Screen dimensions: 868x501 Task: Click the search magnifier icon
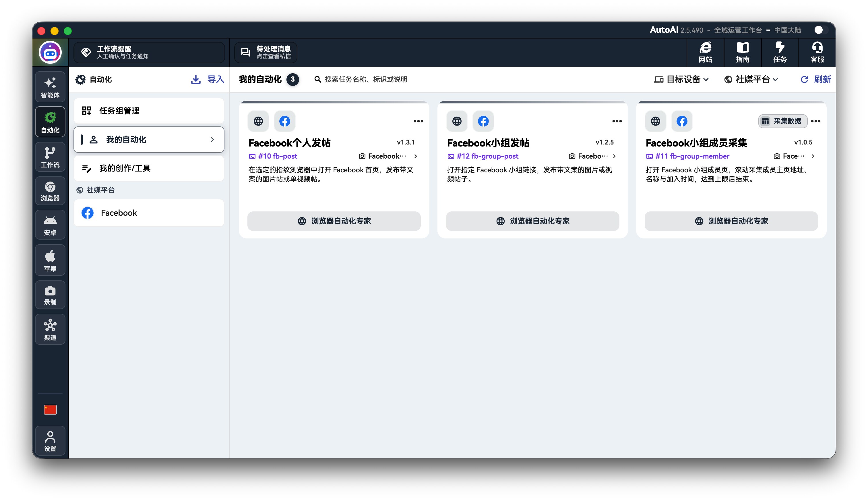[x=318, y=80]
